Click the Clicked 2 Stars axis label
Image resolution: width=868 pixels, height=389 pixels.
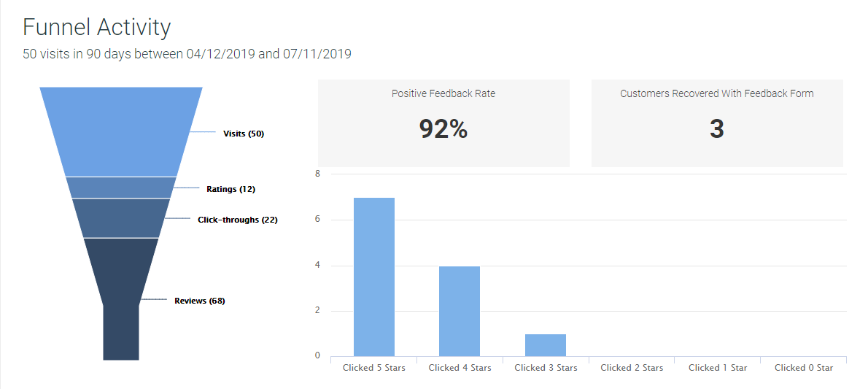[x=632, y=367]
